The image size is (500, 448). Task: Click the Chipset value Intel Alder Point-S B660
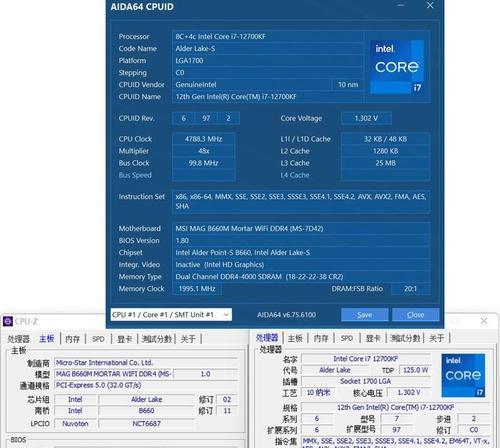(301, 253)
